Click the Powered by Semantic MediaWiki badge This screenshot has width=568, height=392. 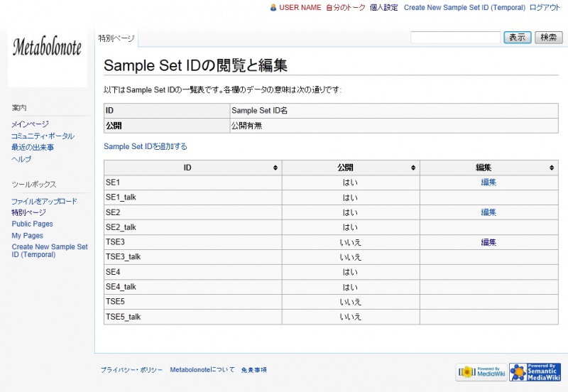(x=535, y=372)
